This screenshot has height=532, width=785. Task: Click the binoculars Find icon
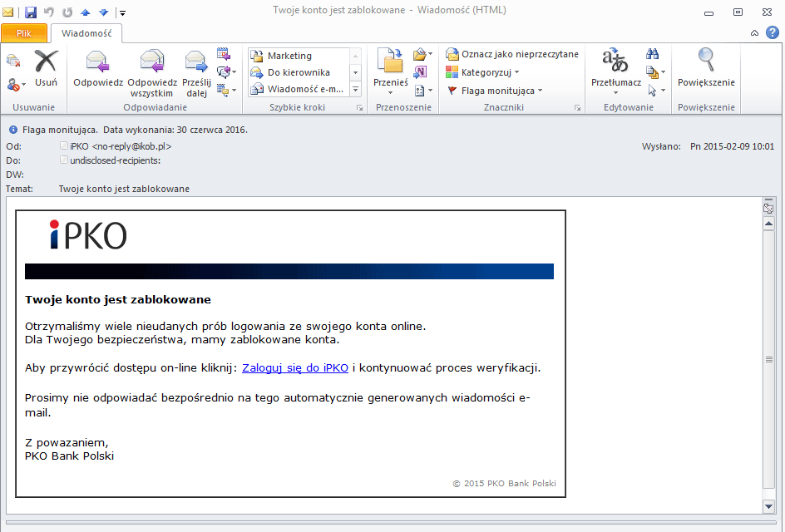652,53
